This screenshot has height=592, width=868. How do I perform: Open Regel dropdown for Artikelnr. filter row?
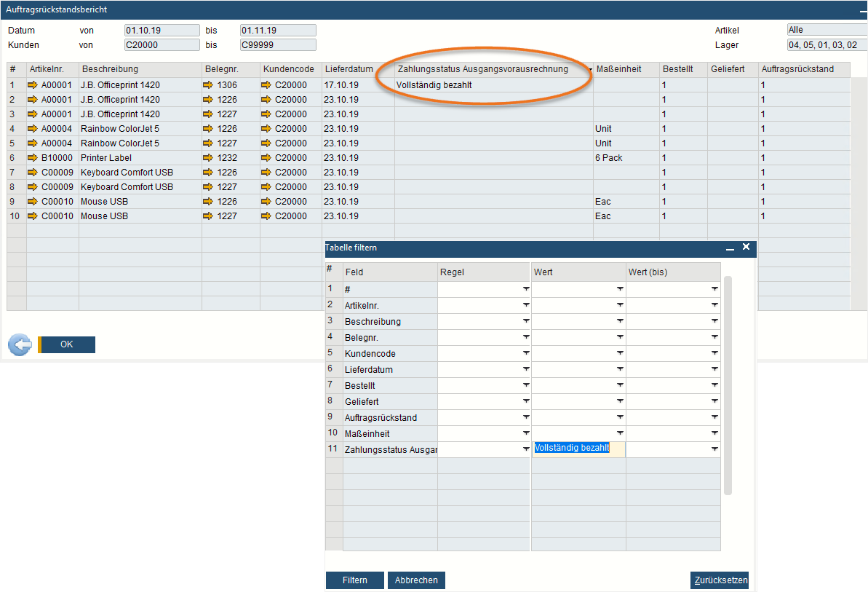coord(526,305)
